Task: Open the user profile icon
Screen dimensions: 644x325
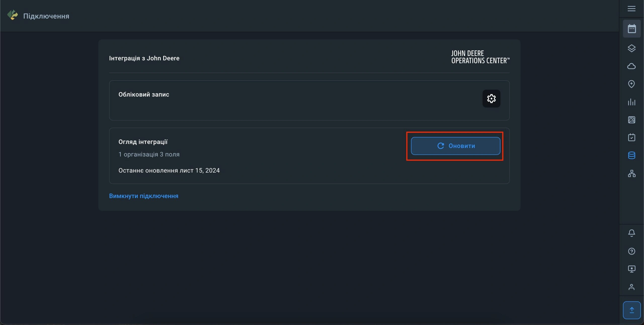Action: [631, 287]
